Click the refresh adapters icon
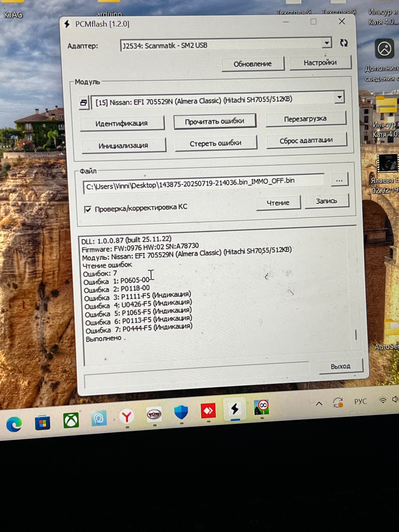The width and height of the screenshot is (399, 532). pyautogui.click(x=344, y=43)
